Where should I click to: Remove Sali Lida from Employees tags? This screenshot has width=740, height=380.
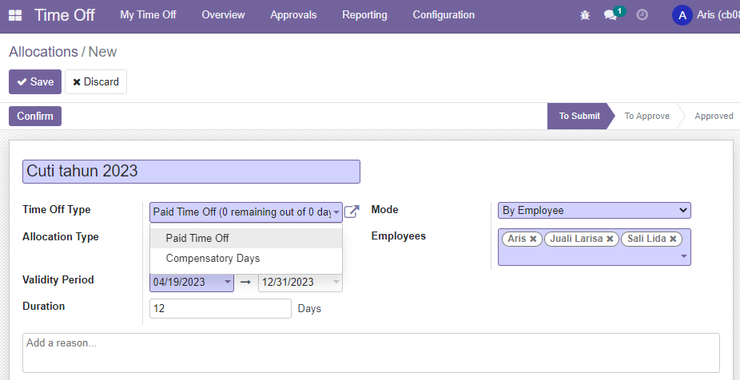click(673, 239)
